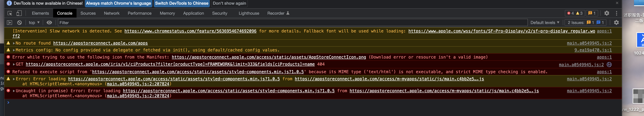Show the console sidebar panel icon

pyautogui.click(x=9, y=23)
